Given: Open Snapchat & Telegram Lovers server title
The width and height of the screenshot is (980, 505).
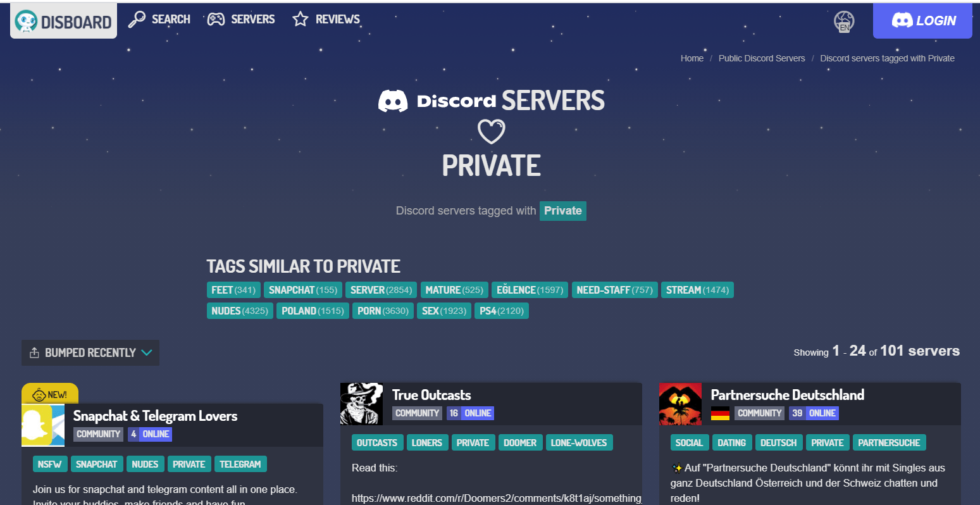Looking at the screenshot, I should (x=155, y=416).
